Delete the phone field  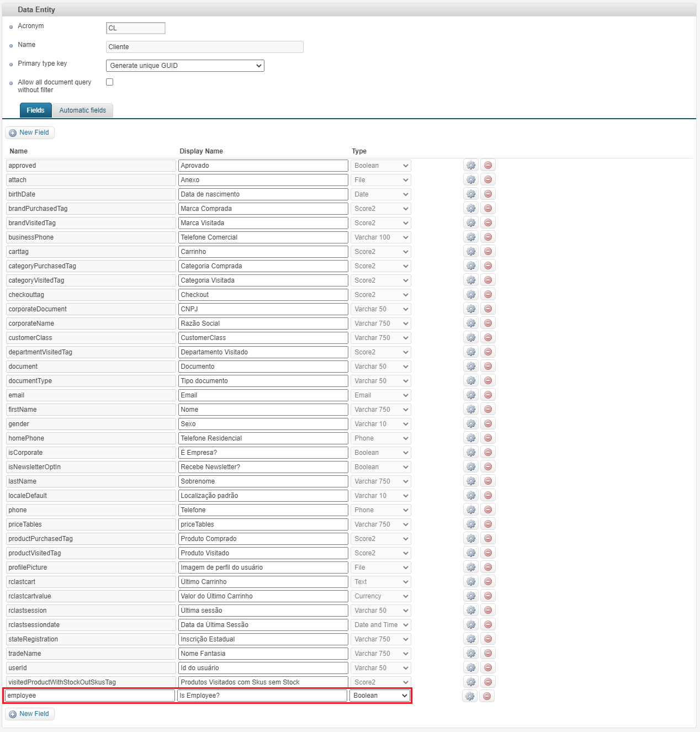click(487, 509)
